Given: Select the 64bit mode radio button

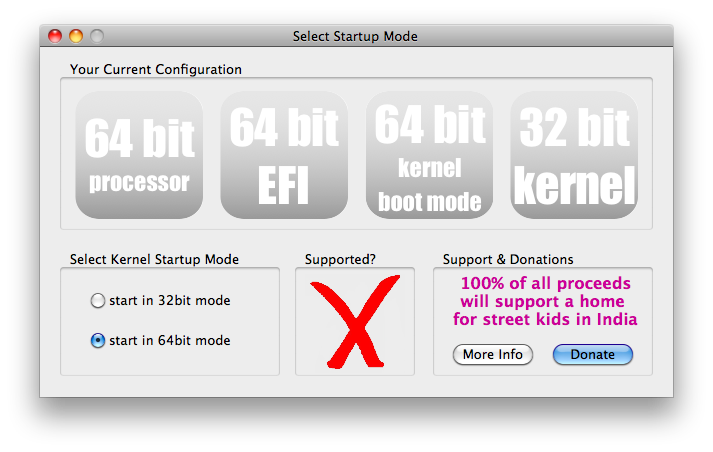Looking at the screenshot, I should [97, 340].
